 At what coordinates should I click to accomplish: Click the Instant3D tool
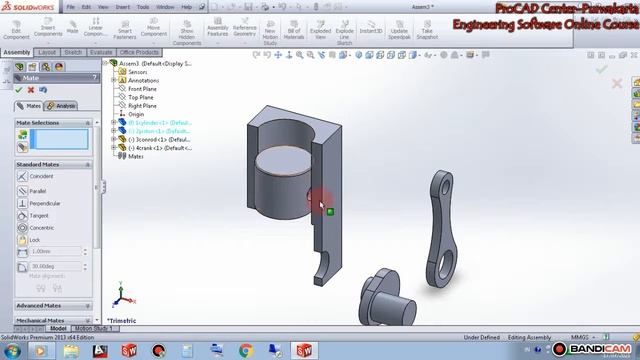371,27
